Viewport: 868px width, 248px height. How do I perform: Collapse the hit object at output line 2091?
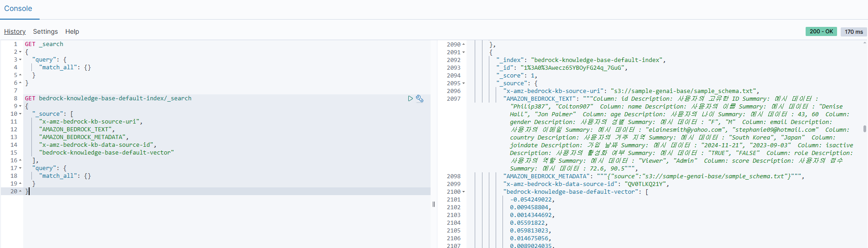463,52
